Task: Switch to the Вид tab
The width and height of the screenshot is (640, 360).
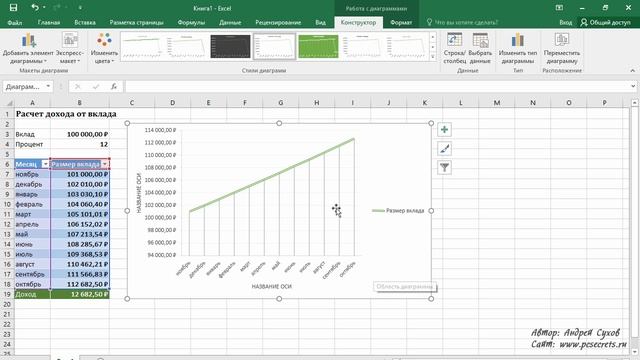Action: (320, 22)
